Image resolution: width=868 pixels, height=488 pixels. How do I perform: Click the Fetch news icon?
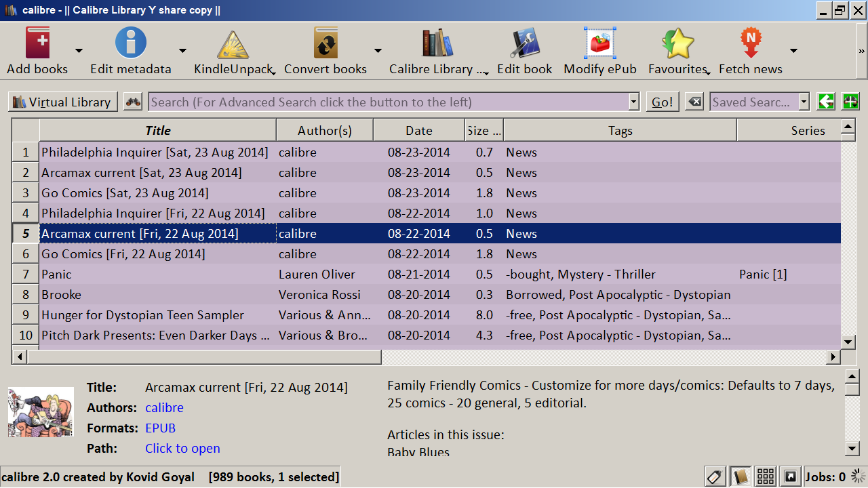point(751,43)
